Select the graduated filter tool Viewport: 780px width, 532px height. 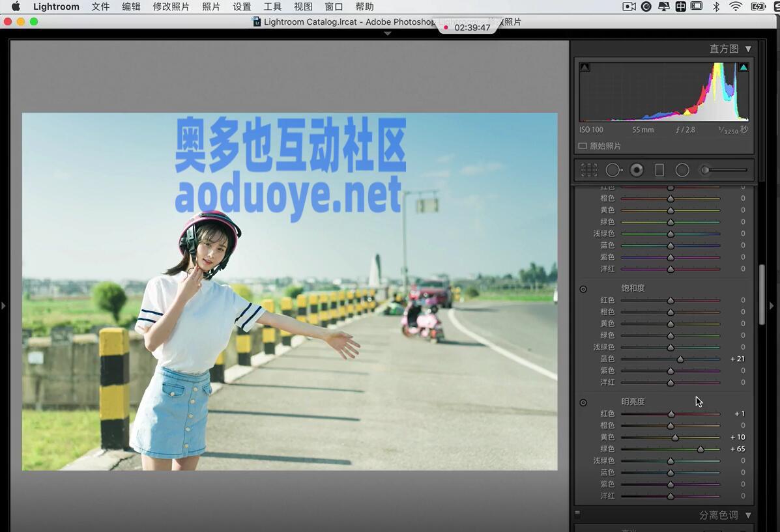(x=659, y=170)
